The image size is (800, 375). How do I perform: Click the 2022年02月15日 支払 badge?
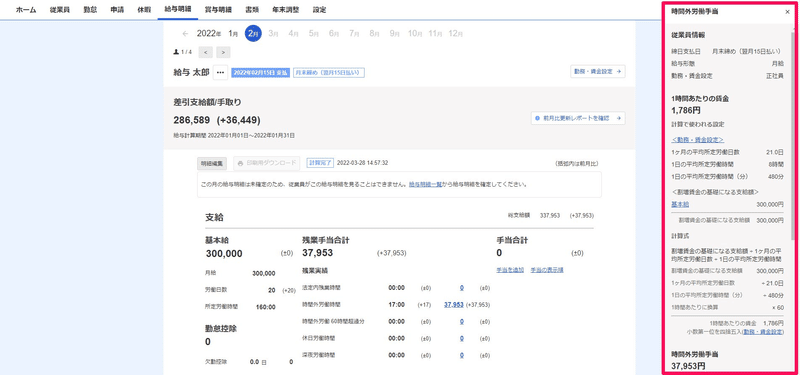coord(261,73)
